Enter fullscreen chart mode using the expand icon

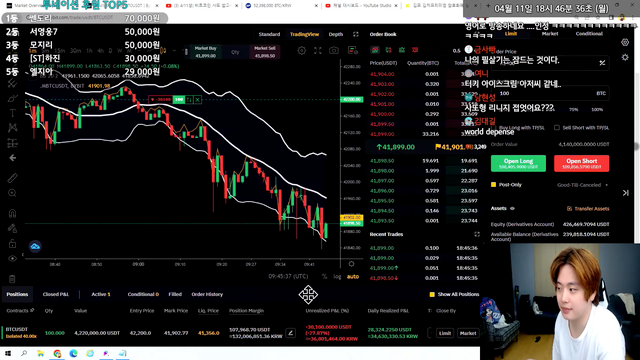(x=318, y=51)
